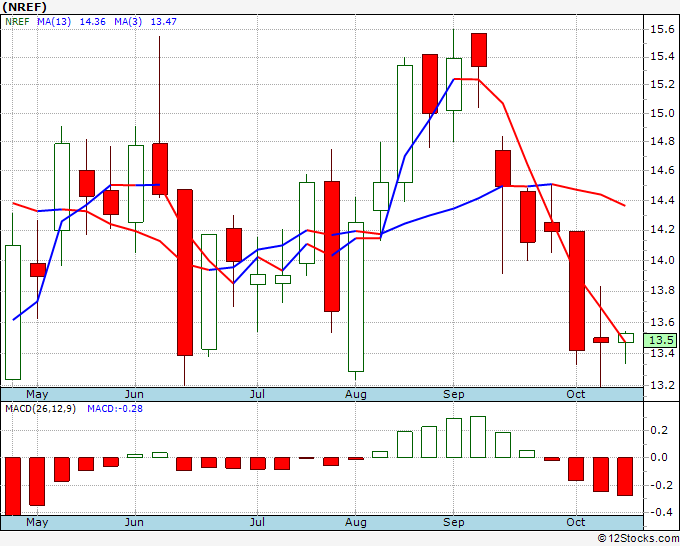Click the MACD:-0.28 value label
The width and height of the screenshot is (680, 546).
click(x=115, y=409)
